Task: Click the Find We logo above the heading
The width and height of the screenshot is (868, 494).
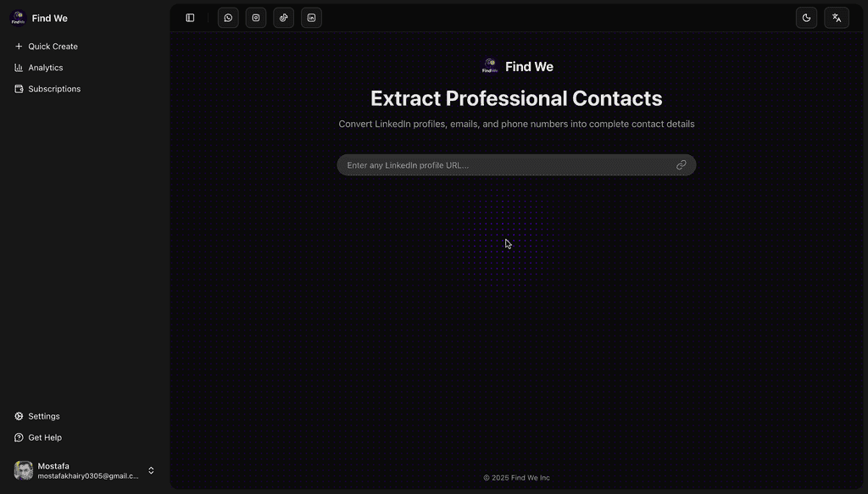Action: pyautogui.click(x=490, y=66)
